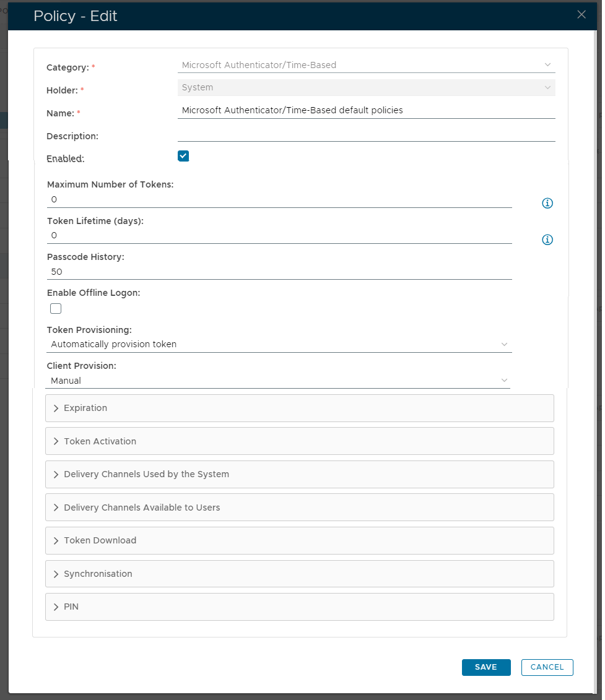Focus the Description input field
The image size is (605, 700).
(x=366, y=134)
